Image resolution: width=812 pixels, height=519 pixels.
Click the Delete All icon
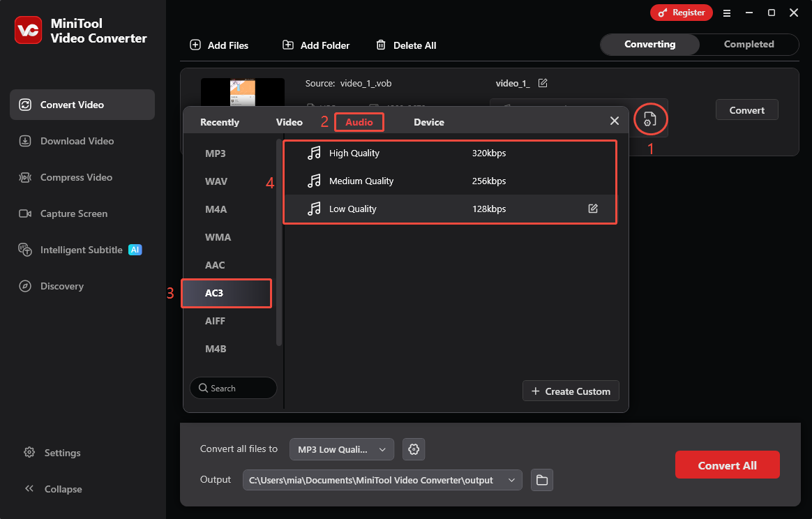[x=381, y=45]
